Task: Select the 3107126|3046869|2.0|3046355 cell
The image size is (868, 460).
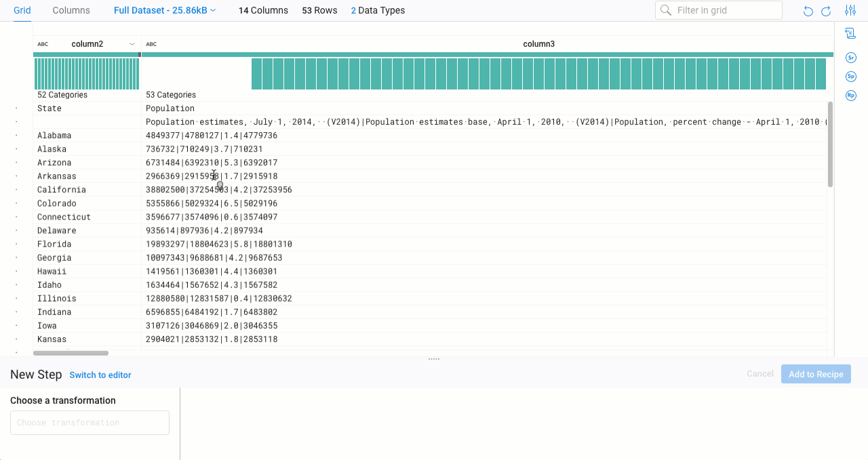Action: pos(484,325)
